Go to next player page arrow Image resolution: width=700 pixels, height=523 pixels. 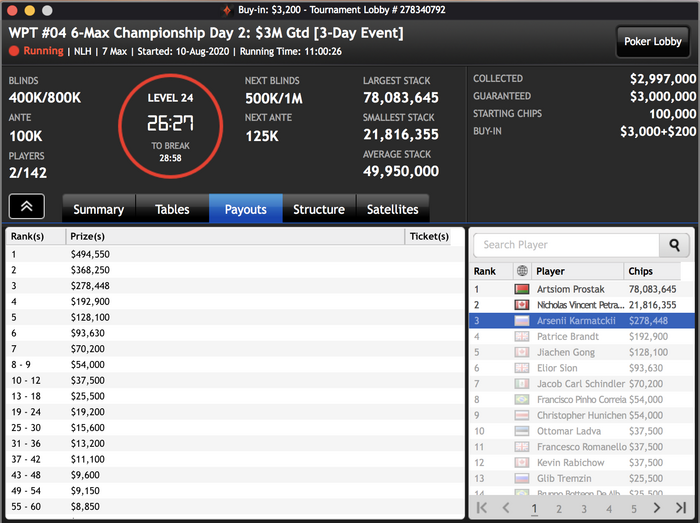click(656, 507)
